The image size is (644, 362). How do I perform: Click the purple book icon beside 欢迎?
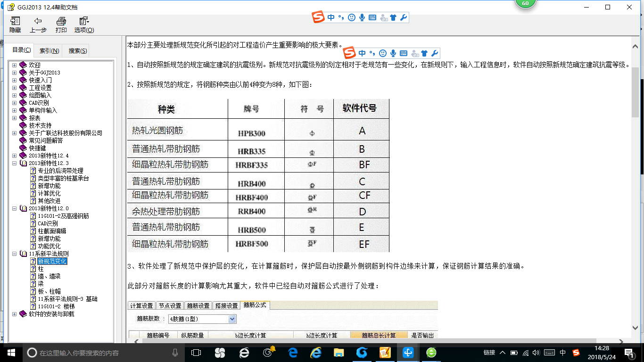click(23, 65)
